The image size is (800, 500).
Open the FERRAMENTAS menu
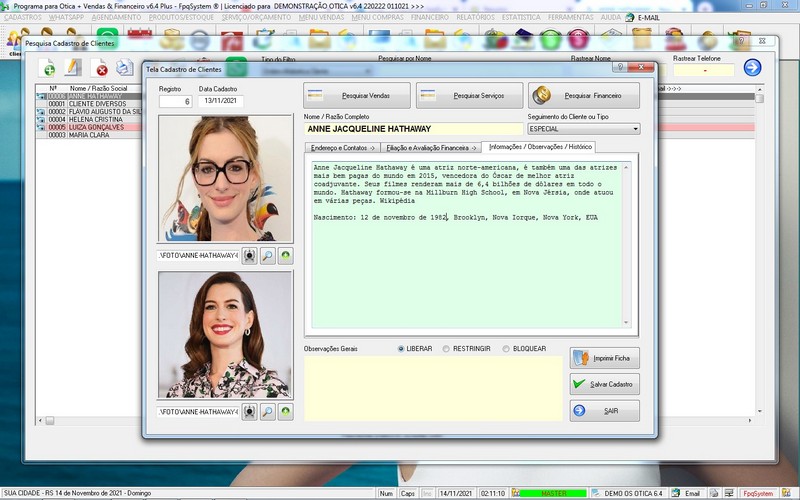[x=570, y=17]
